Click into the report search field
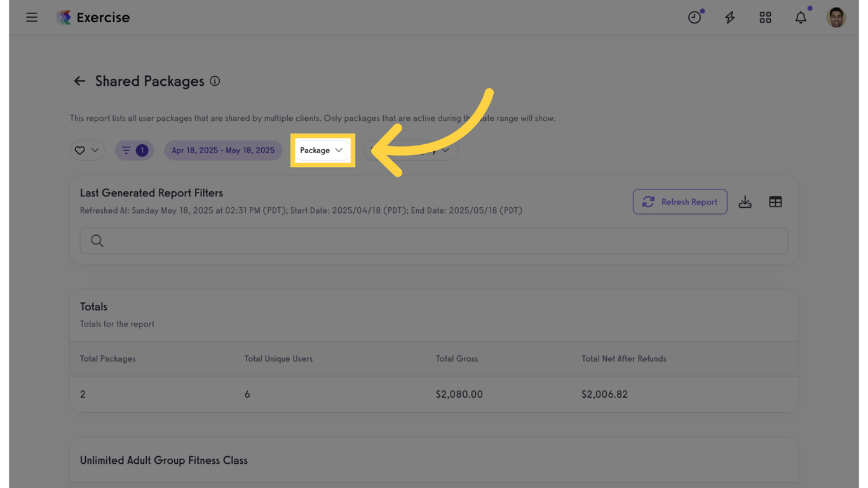 pos(434,241)
